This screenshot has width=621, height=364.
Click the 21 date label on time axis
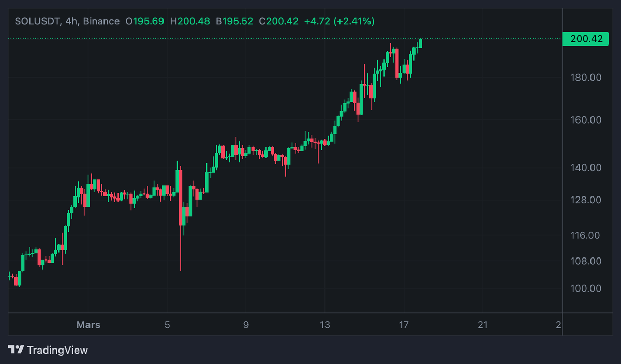tap(483, 325)
